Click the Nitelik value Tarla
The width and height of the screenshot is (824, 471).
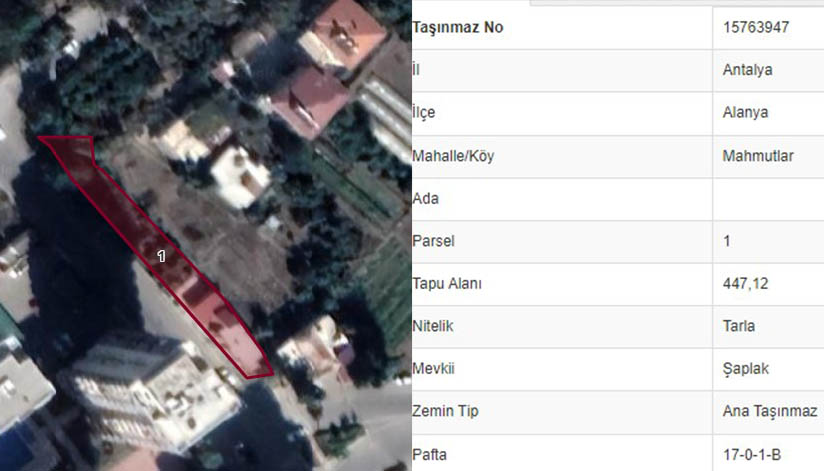[x=739, y=326]
